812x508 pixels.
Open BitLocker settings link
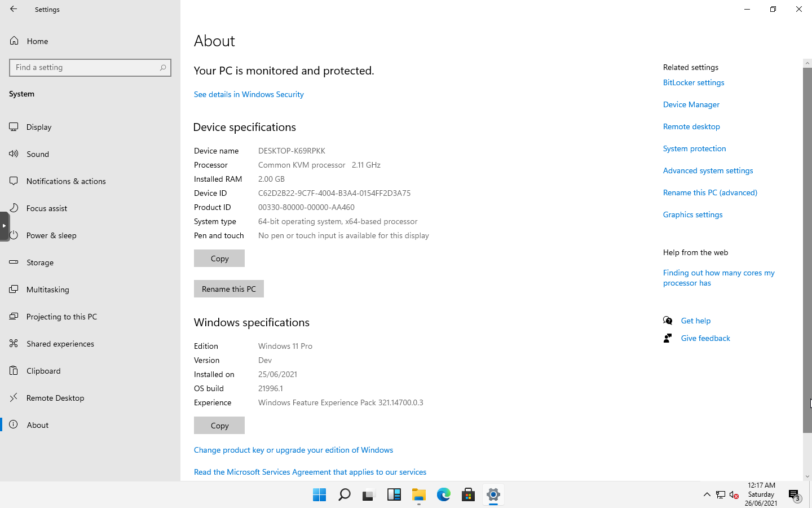[694, 82]
